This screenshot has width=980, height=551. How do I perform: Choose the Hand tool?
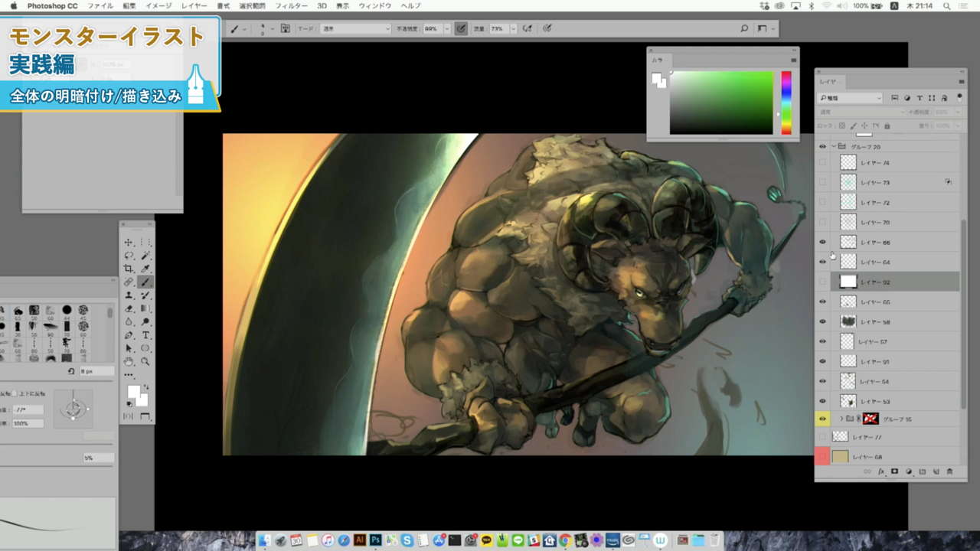[129, 361]
